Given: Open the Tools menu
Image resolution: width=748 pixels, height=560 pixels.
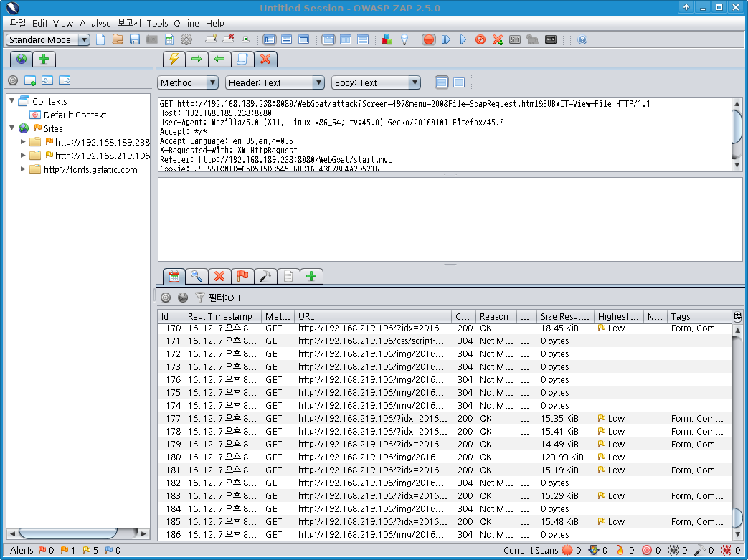Looking at the screenshot, I should (157, 23).
